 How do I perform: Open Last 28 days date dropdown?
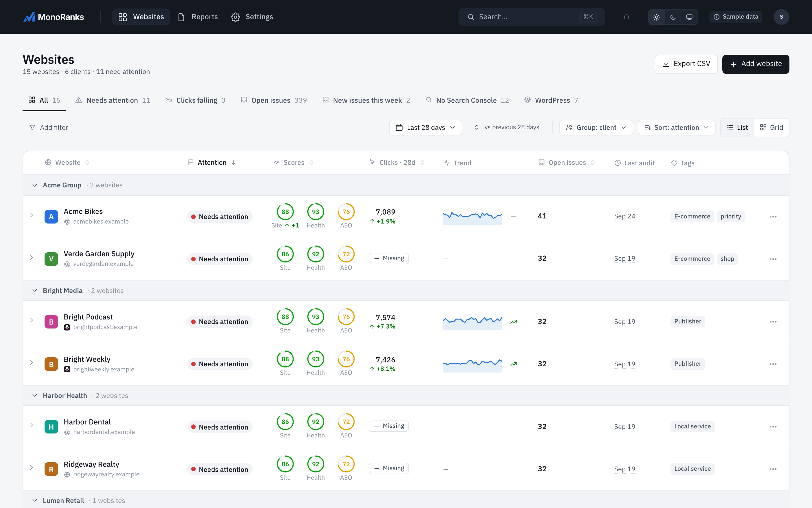(x=425, y=128)
